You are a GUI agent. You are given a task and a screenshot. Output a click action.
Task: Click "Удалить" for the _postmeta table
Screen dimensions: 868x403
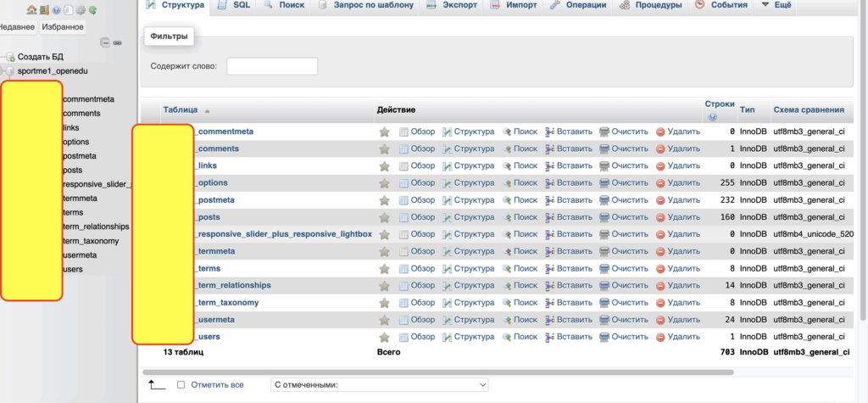tap(677, 200)
